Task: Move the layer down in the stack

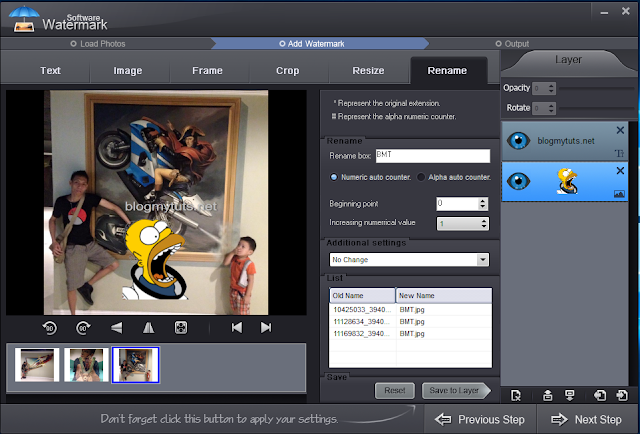Action: click(569, 395)
